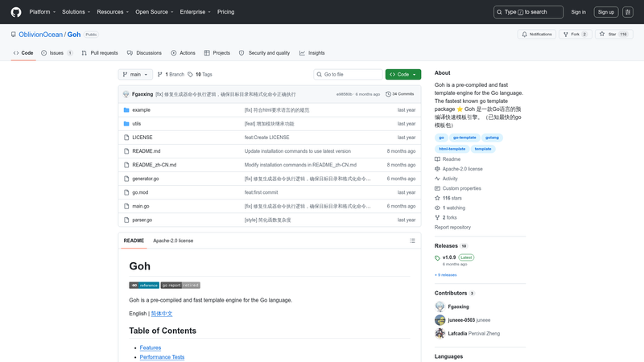Click the Fgaoxing contributor avatar
Image resolution: width=644 pixels, height=362 pixels.
point(440,306)
